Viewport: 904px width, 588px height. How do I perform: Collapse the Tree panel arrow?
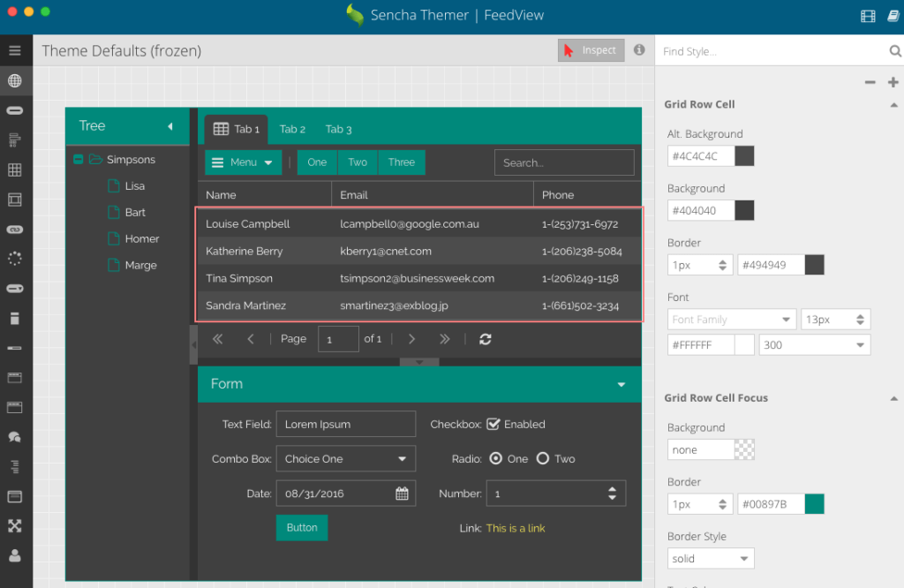[x=170, y=126]
